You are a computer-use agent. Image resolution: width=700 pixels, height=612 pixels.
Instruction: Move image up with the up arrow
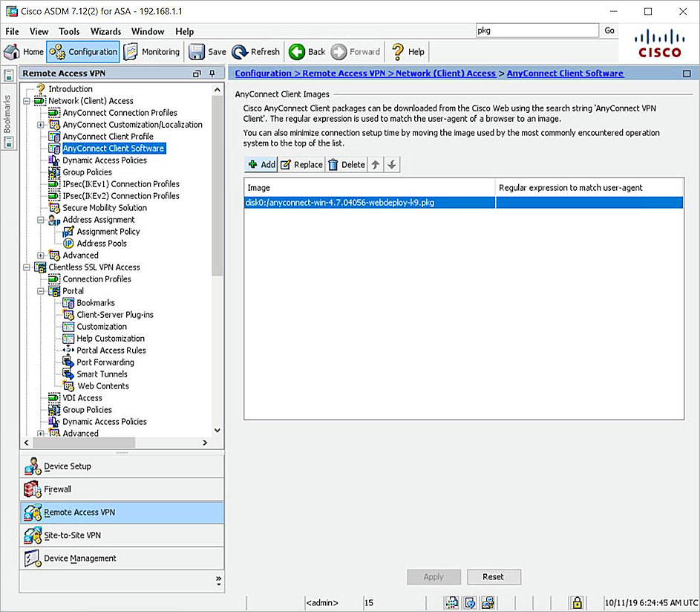(x=376, y=165)
